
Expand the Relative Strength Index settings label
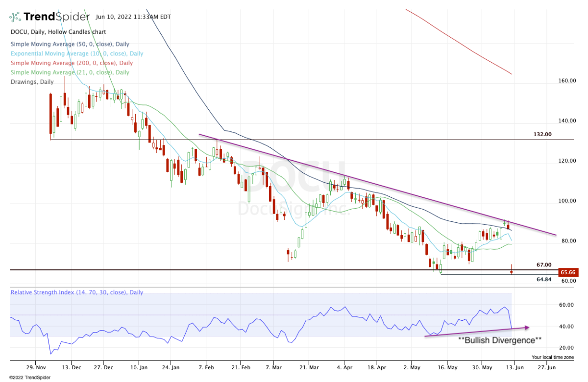[x=77, y=292]
